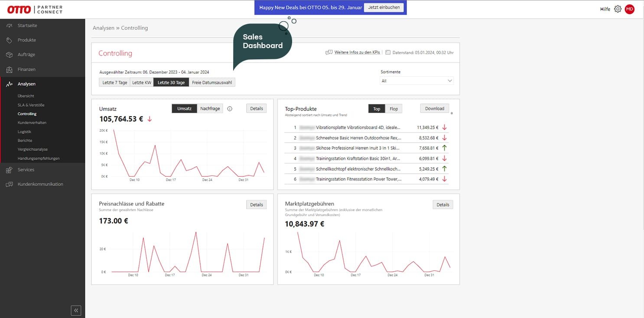Open the MD user avatar

629,9
